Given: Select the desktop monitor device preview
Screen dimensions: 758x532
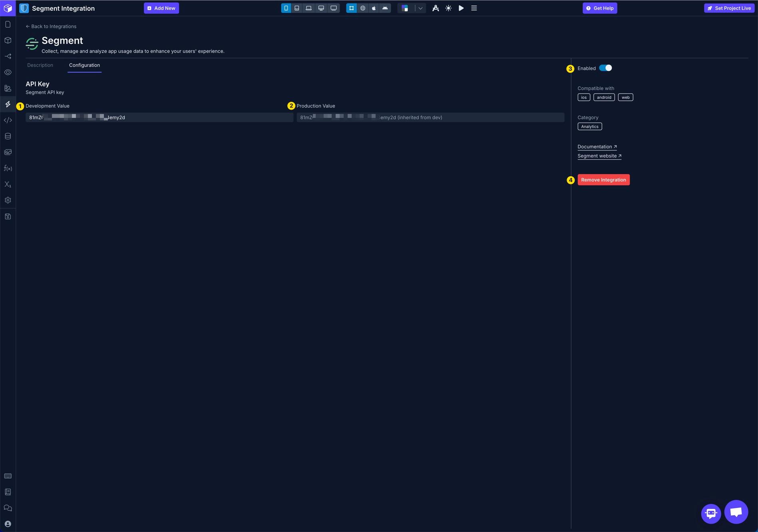Looking at the screenshot, I should (321, 8).
